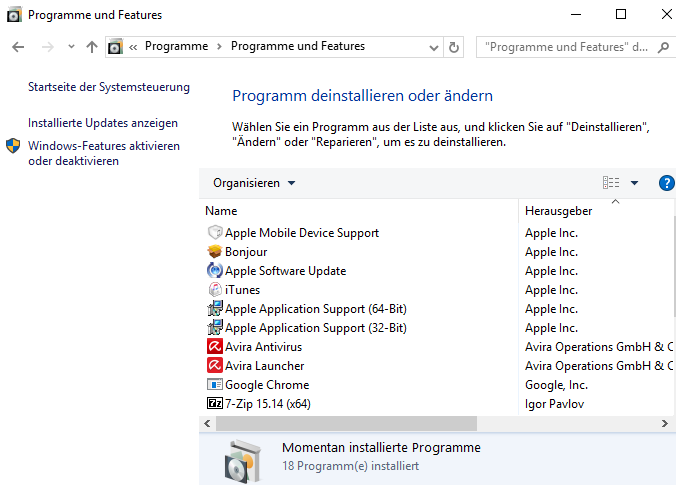Click the Windows-Features shield icon
The image size is (676, 485).
coord(13,146)
